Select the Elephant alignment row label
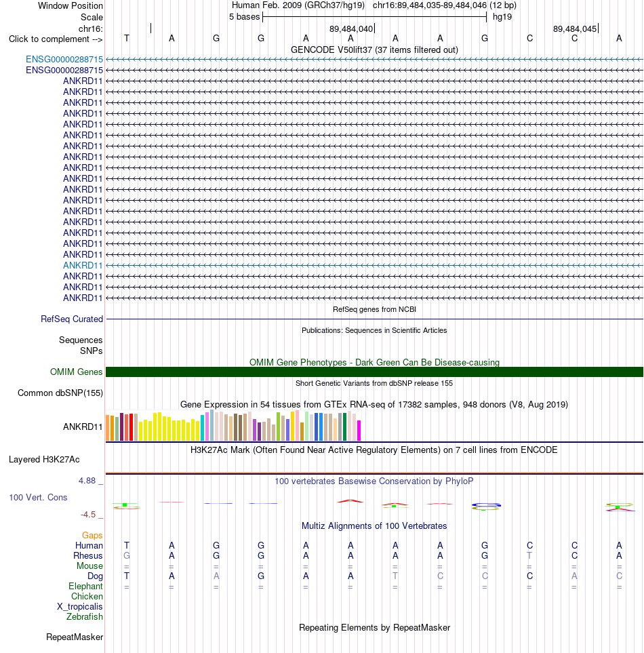Image resolution: width=644 pixels, height=653 pixels. point(85,587)
